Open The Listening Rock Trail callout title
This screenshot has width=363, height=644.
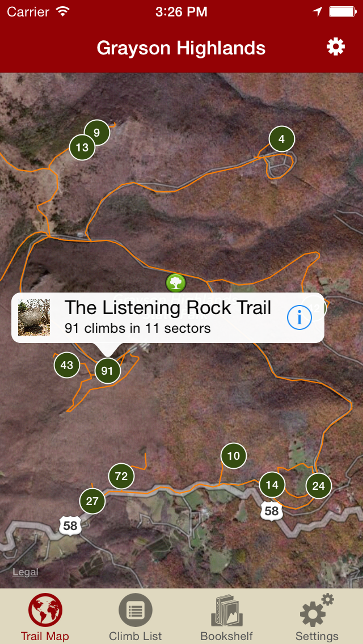click(168, 308)
